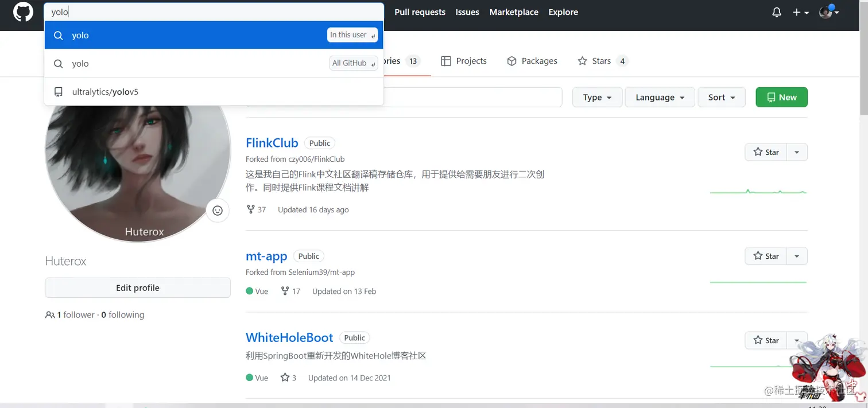Viewport: 868px width, 408px height.
Task: Click "Updated on 14 Dec 2021" text
Action: click(x=350, y=378)
